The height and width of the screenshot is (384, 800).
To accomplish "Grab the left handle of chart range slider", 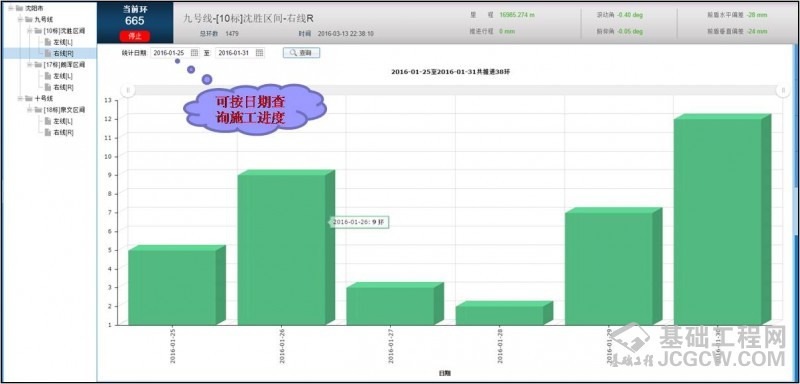I will coord(128,90).
